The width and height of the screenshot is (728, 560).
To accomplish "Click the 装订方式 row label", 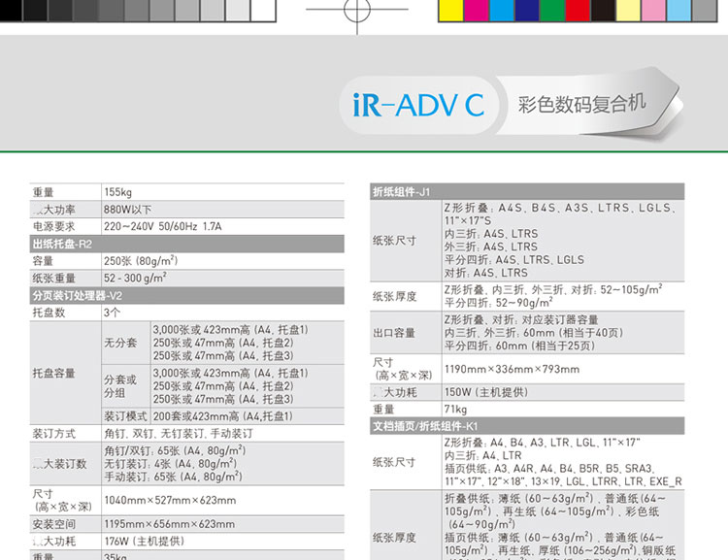I will (x=53, y=434).
